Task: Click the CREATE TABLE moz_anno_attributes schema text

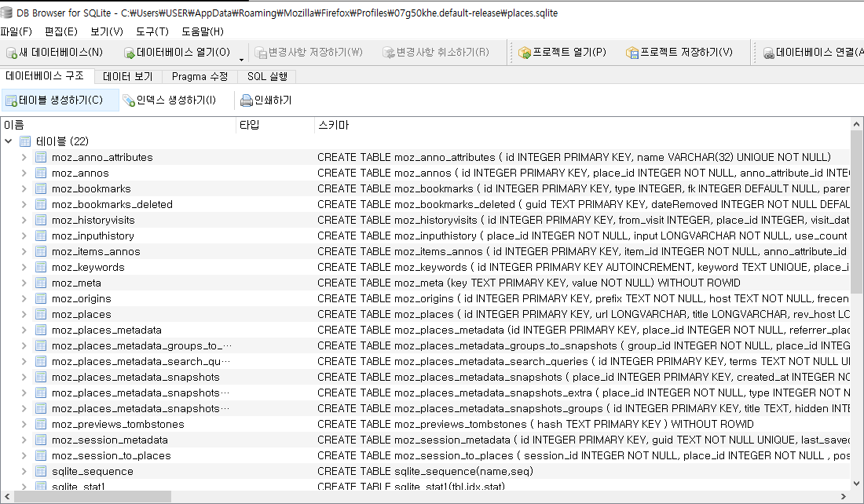Action: (x=574, y=158)
